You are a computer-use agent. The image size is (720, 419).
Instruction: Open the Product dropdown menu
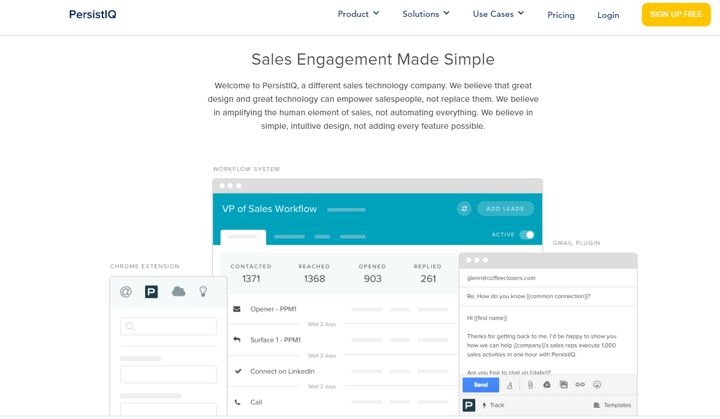coord(358,14)
